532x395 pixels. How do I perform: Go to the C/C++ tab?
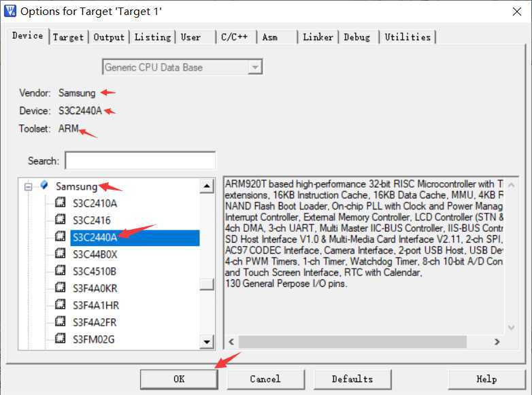(235, 37)
